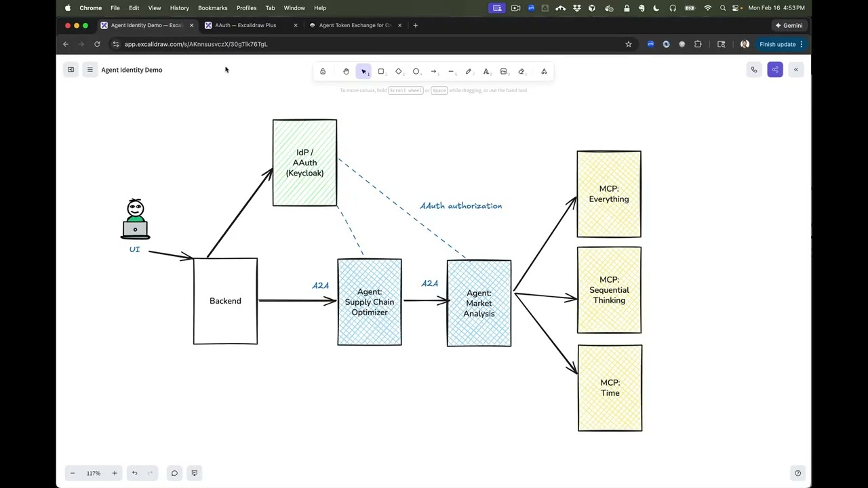The image size is (868, 488).
Task: Open a new browser tab
Action: coord(415,25)
